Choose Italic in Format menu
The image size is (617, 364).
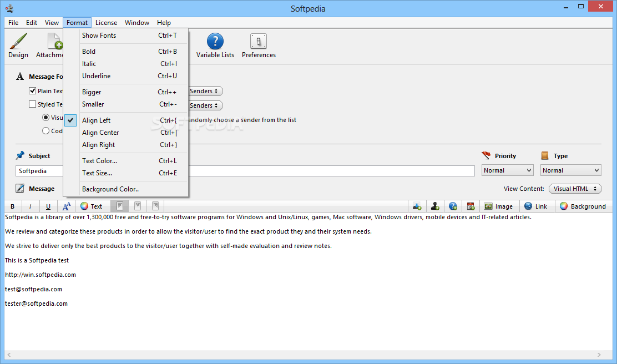tap(126, 64)
